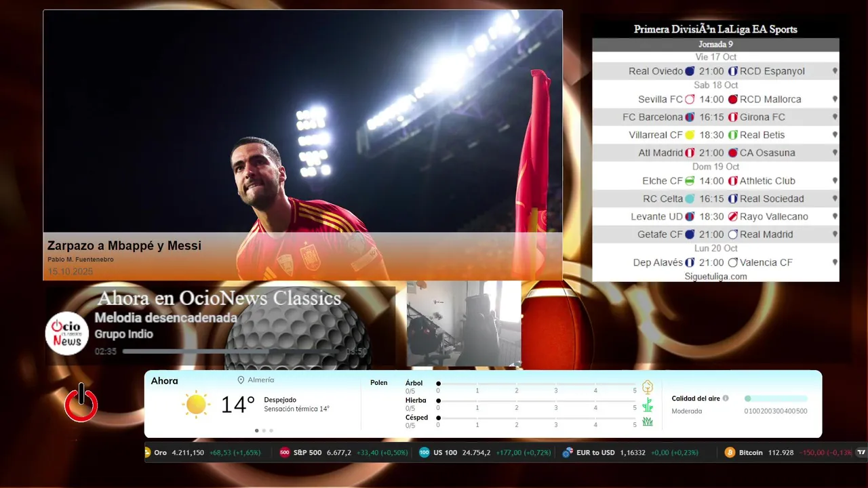Click the Moderada air quality label

coord(687,411)
